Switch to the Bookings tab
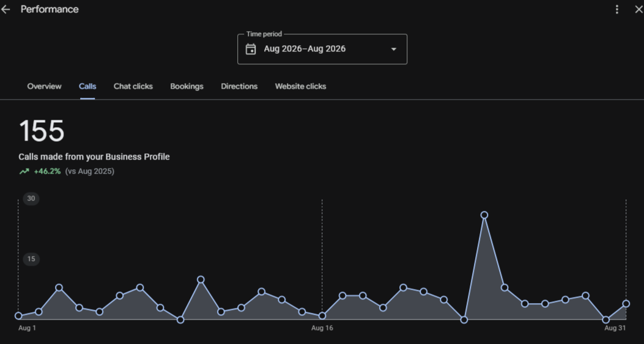The width and height of the screenshot is (644, 344). pos(187,86)
